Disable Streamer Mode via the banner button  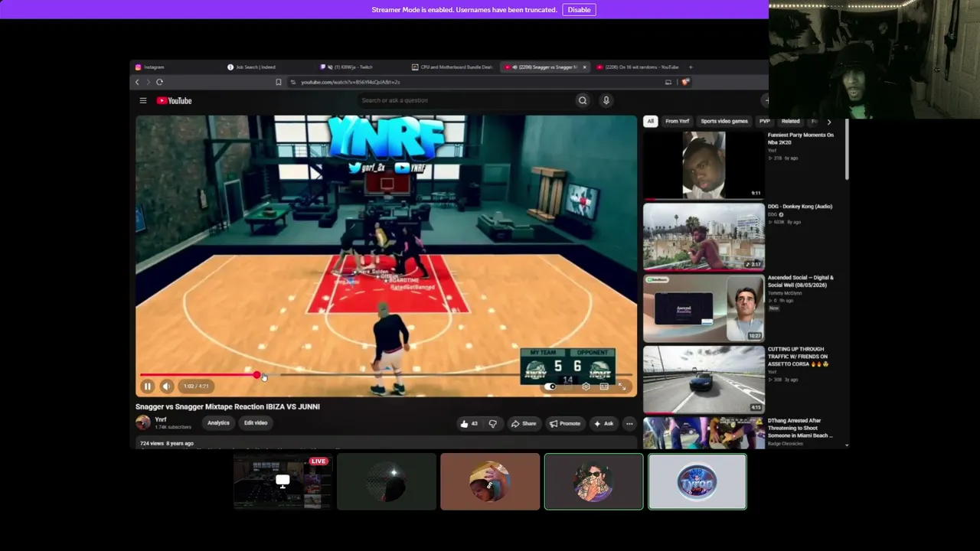579,10
